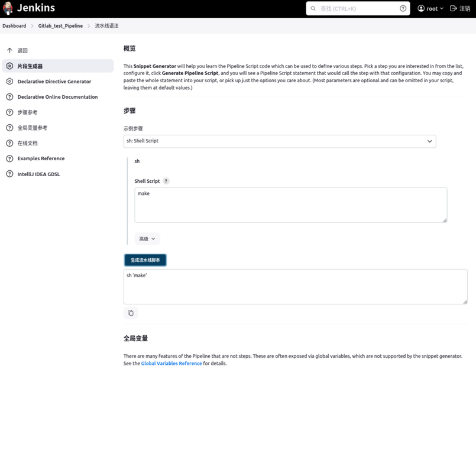The image size is (476, 473).
Task: Click the 注销 logout link
Action: coord(460,8)
